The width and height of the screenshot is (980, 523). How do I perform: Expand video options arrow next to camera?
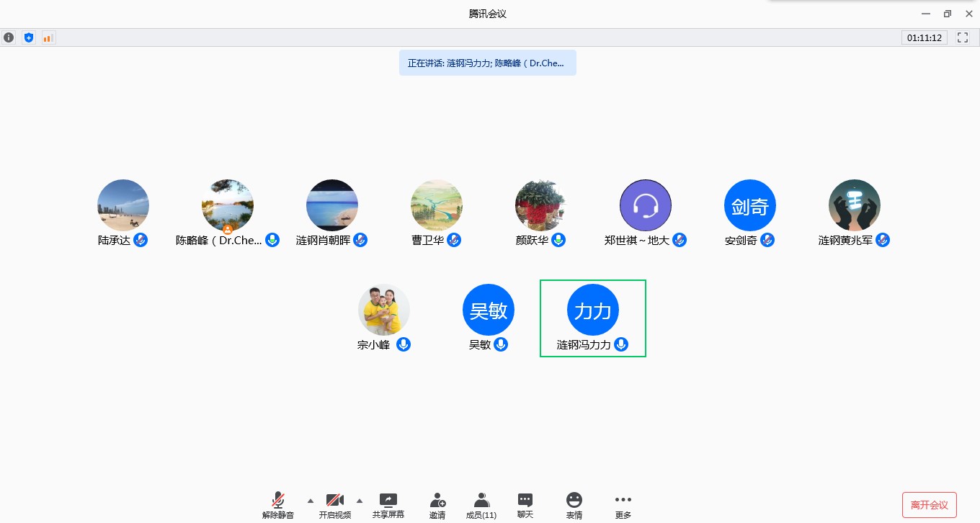coord(360,501)
